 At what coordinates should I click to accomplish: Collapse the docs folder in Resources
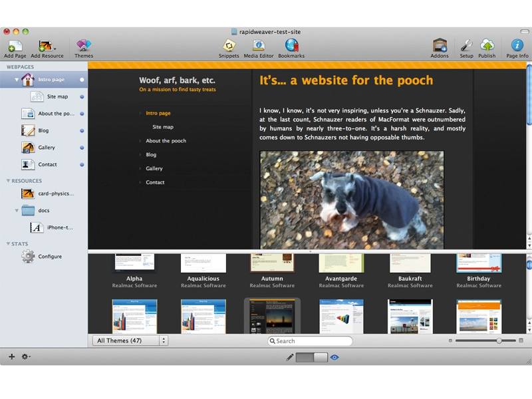(16, 210)
